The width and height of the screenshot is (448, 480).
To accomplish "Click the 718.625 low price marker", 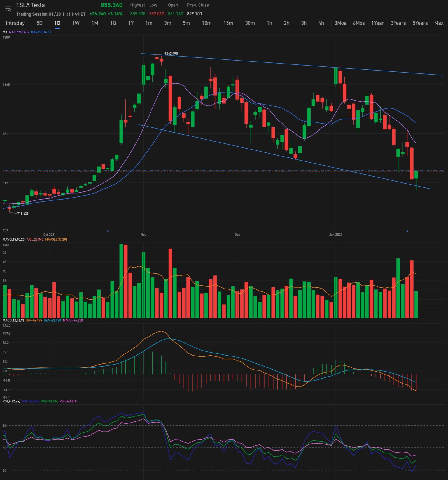I will [x=23, y=214].
